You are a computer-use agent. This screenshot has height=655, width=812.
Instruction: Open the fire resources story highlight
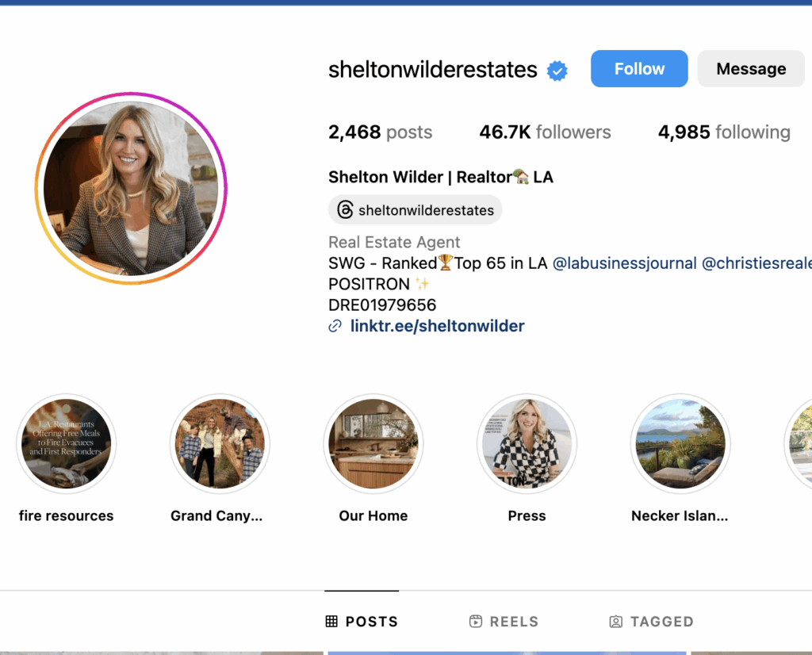click(x=67, y=444)
